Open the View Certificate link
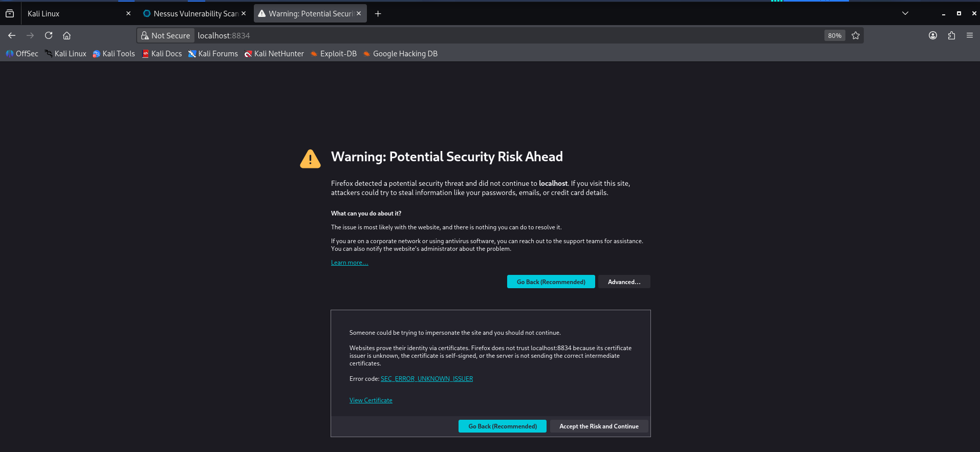The height and width of the screenshot is (452, 980). click(371, 400)
